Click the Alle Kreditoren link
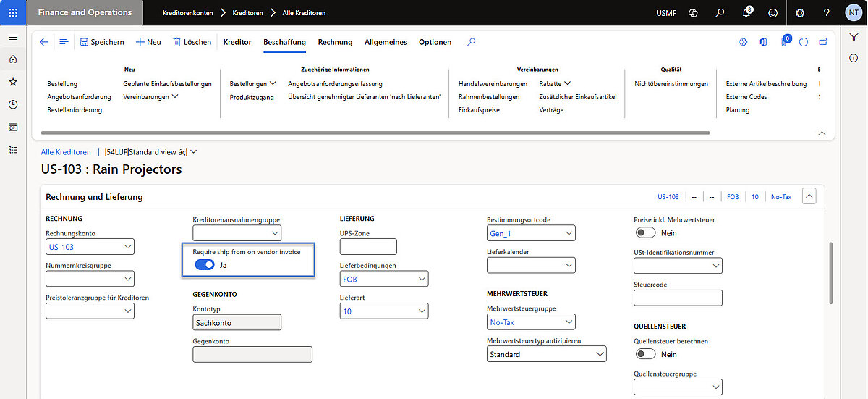 coord(66,152)
